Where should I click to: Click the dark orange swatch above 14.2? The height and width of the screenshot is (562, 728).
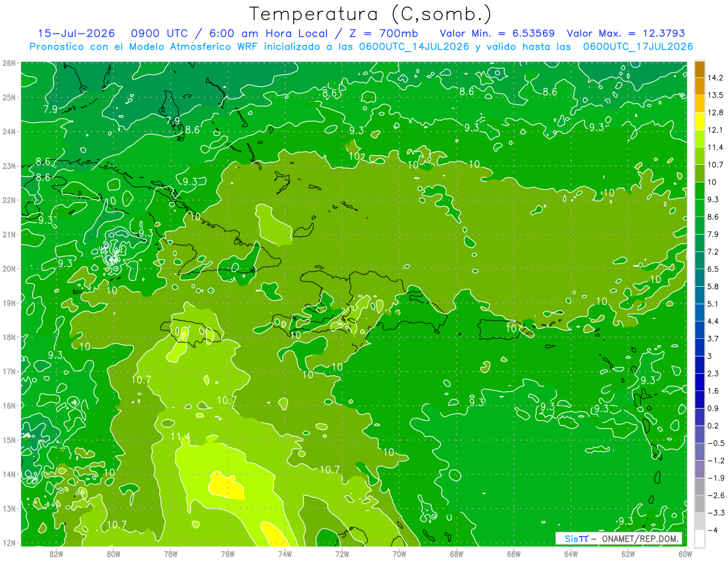(699, 69)
